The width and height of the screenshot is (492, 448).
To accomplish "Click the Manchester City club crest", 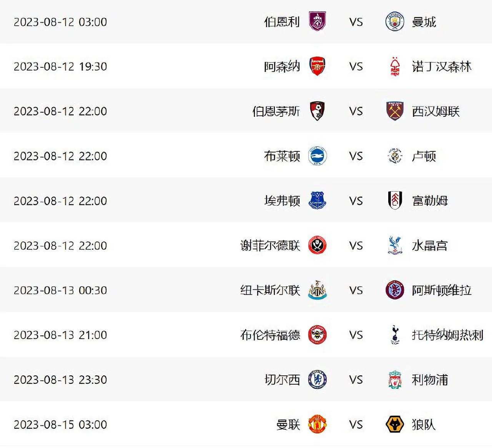I will click(x=394, y=22).
